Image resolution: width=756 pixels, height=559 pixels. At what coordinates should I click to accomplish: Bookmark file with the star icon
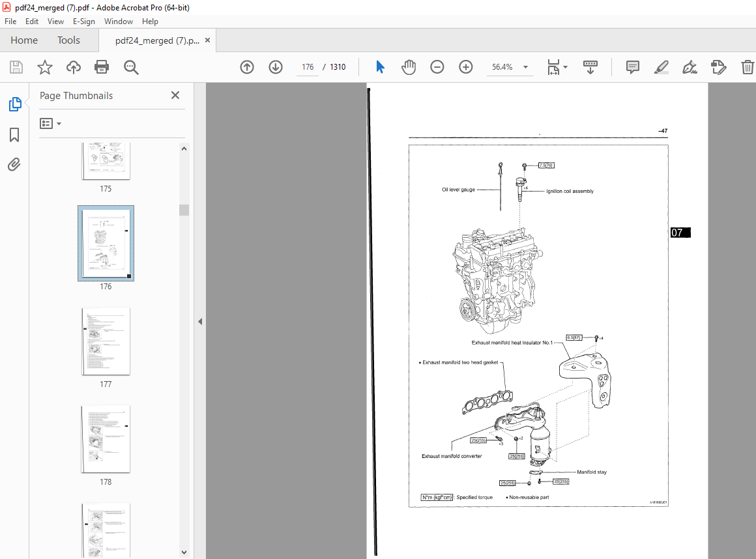[44, 67]
